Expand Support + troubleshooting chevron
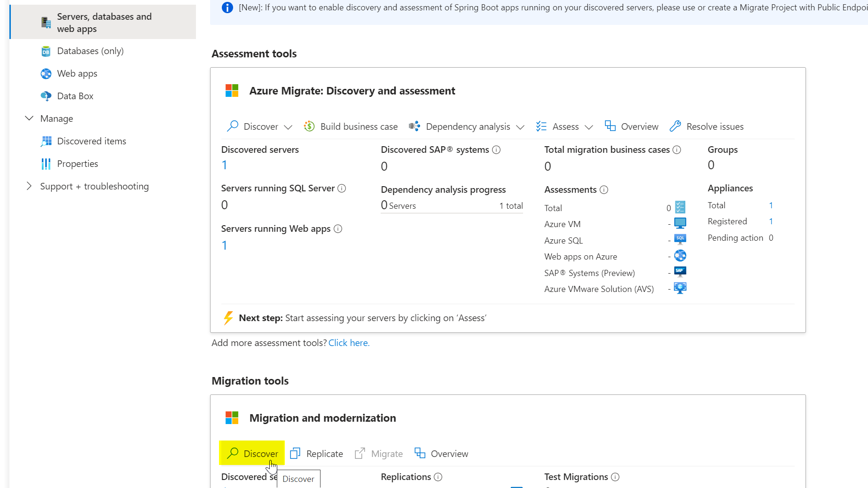 pos(29,186)
